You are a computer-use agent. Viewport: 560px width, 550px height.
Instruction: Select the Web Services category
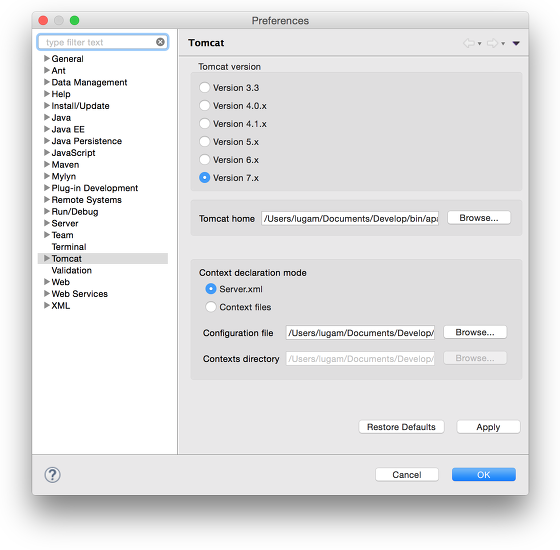[x=79, y=294]
